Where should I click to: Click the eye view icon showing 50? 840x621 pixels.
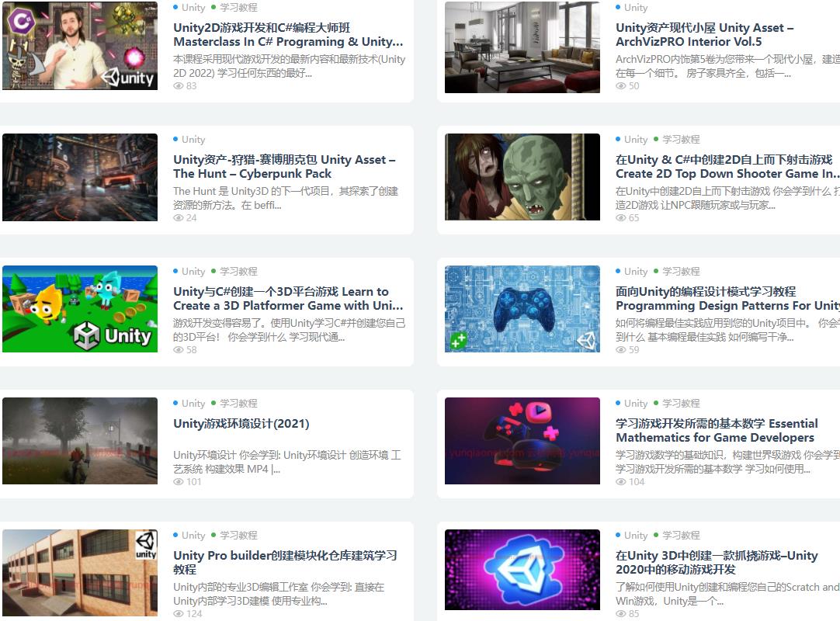point(621,85)
